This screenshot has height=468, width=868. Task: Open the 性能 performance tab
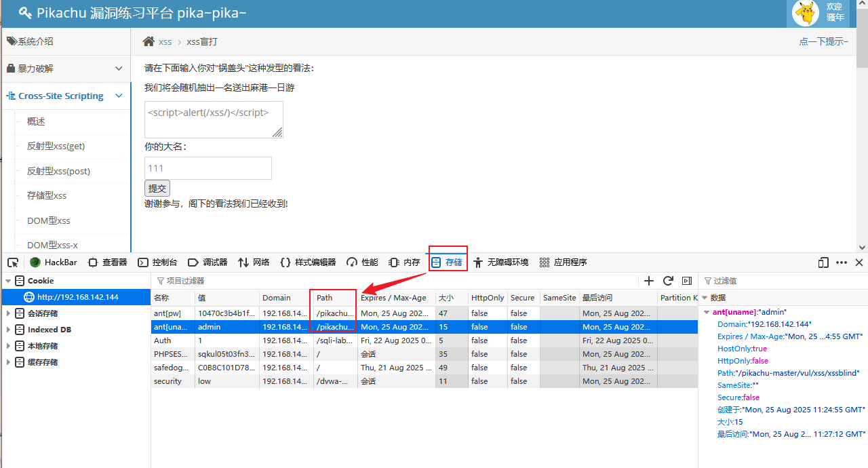362,262
